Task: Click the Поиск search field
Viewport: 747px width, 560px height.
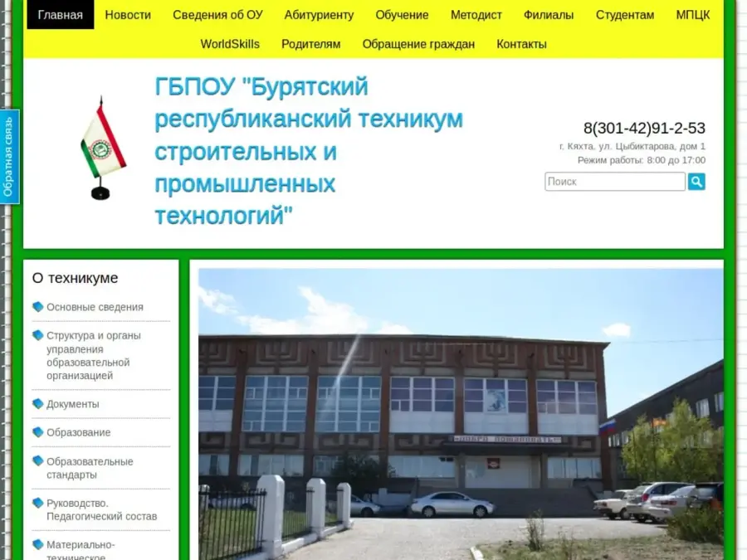Action: pos(615,182)
